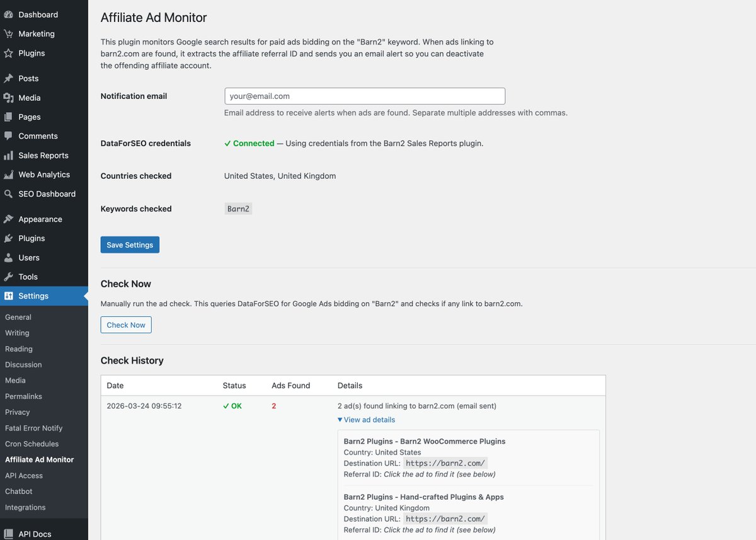Click the green Connected status text
The image size is (756, 540).
[249, 143]
